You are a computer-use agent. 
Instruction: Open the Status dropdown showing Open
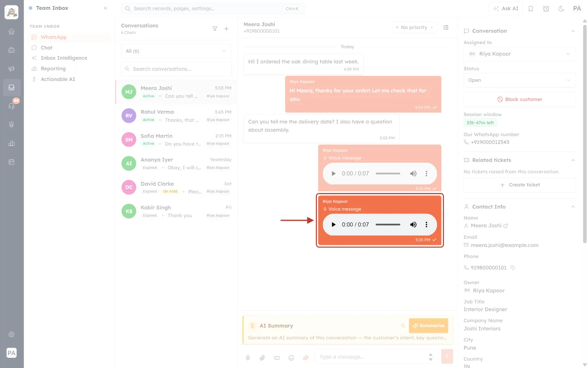(519, 80)
